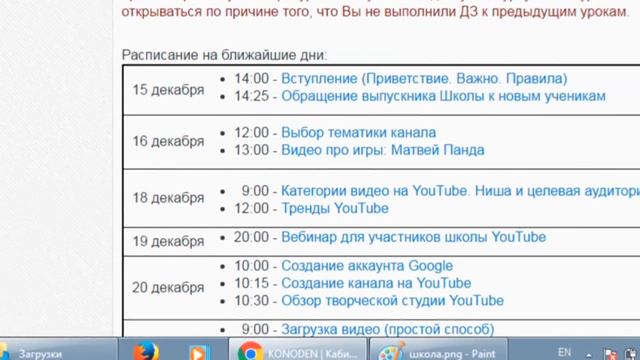This screenshot has width=640, height=360.
Task: Click the 19 декабря date cell
Action: (168, 241)
